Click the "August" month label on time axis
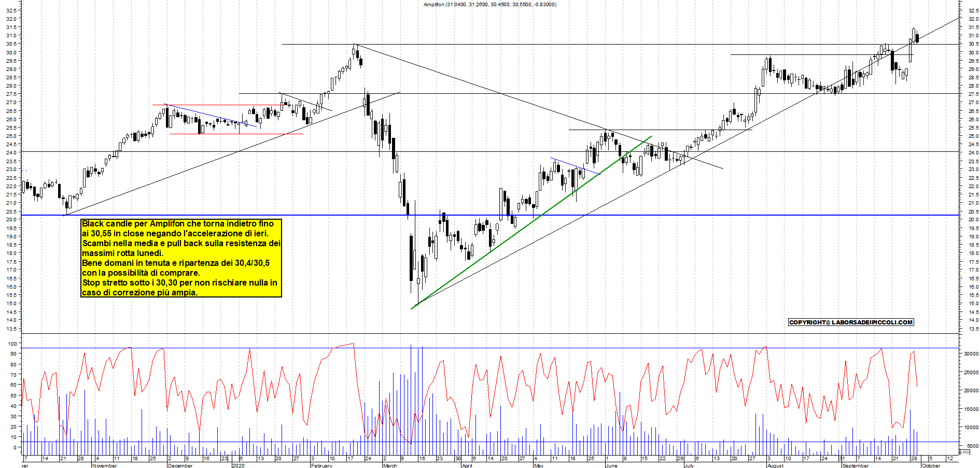 [775, 465]
